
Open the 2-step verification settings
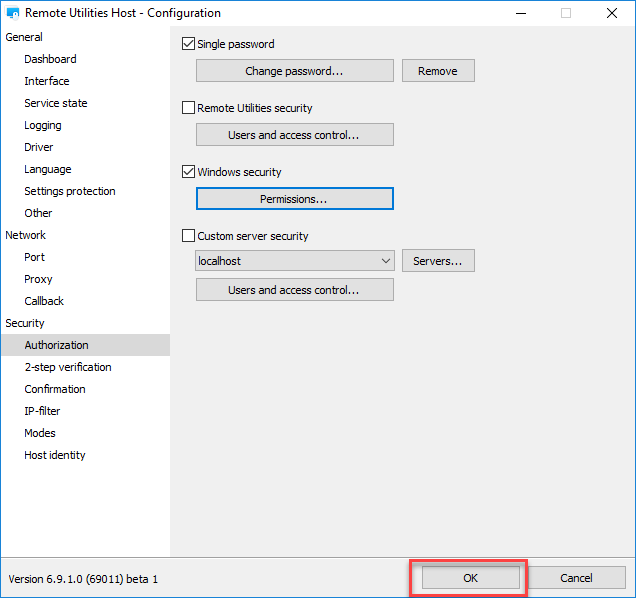point(68,367)
